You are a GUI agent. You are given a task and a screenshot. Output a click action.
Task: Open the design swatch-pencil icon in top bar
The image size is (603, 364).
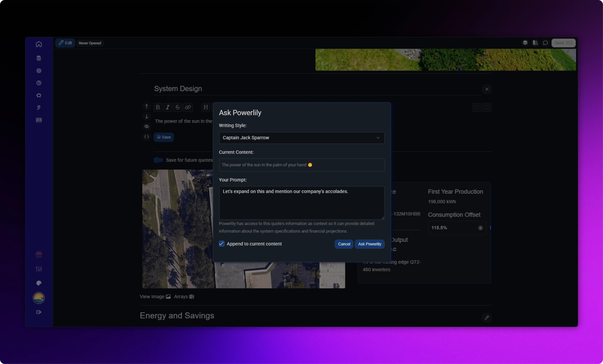coord(535,43)
